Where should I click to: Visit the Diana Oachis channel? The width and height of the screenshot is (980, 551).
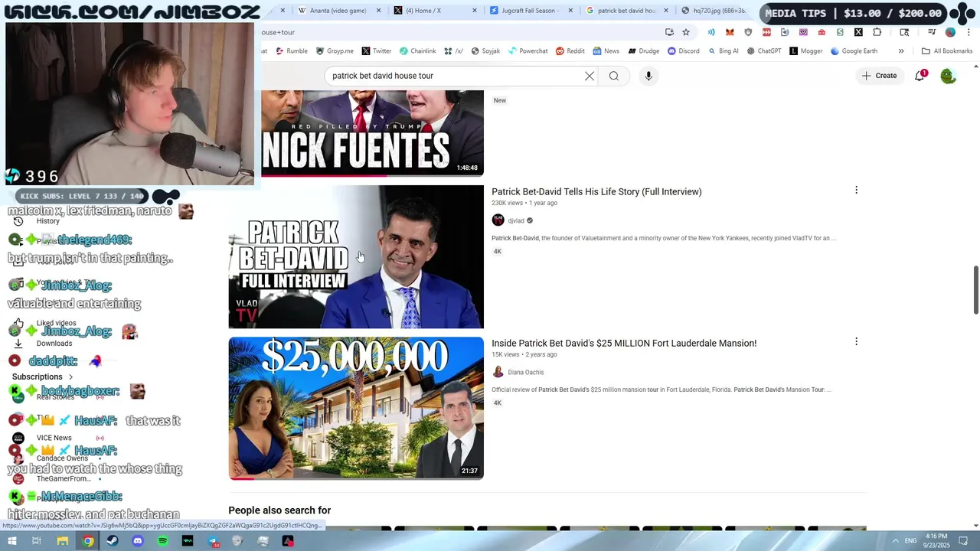[x=526, y=372]
